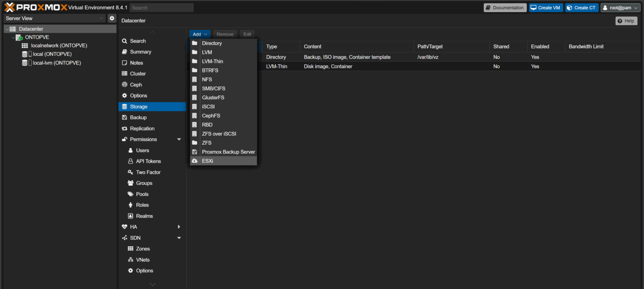Click the HA heartbeat icon
The width and height of the screenshot is (644, 289).
pyautogui.click(x=125, y=227)
